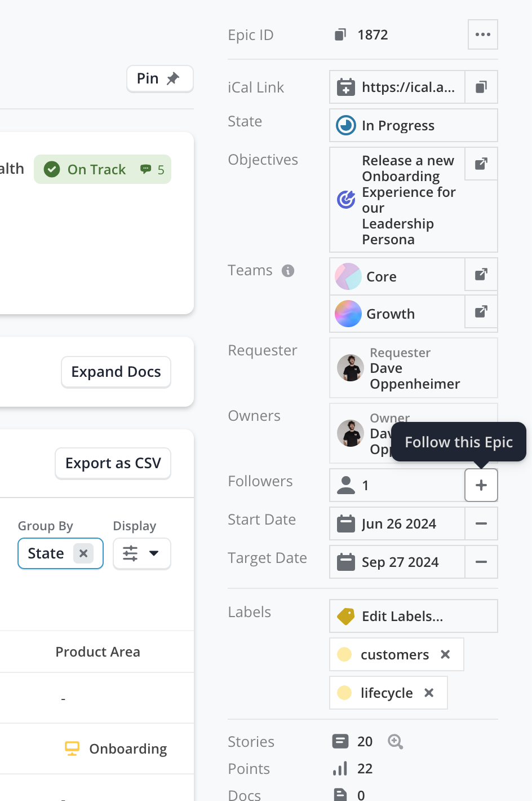This screenshot has width=532, height=801.
Task: Clear the Target Date with minus button
Action: click(481, 562)
